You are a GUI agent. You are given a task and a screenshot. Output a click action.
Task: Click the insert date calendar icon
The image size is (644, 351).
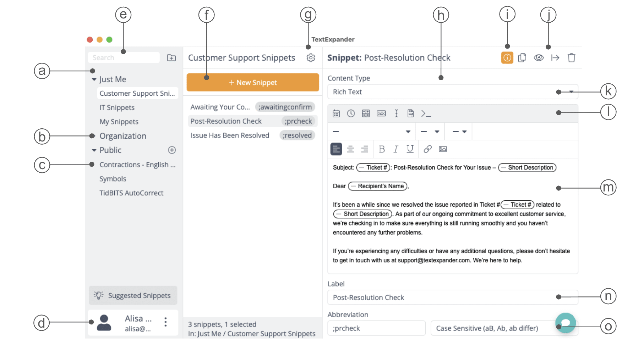point(336,113)
